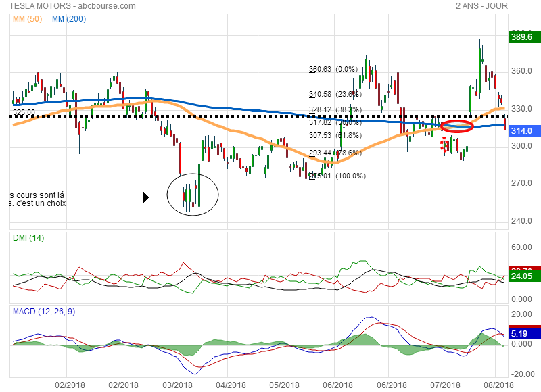Select the "360.0" price axis value

pos(521,71)
